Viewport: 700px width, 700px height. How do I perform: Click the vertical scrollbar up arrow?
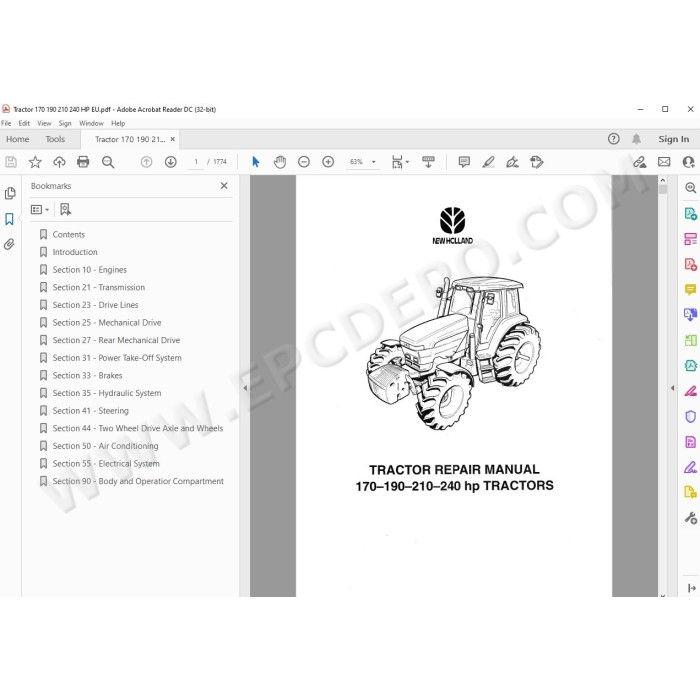[662, 180]
